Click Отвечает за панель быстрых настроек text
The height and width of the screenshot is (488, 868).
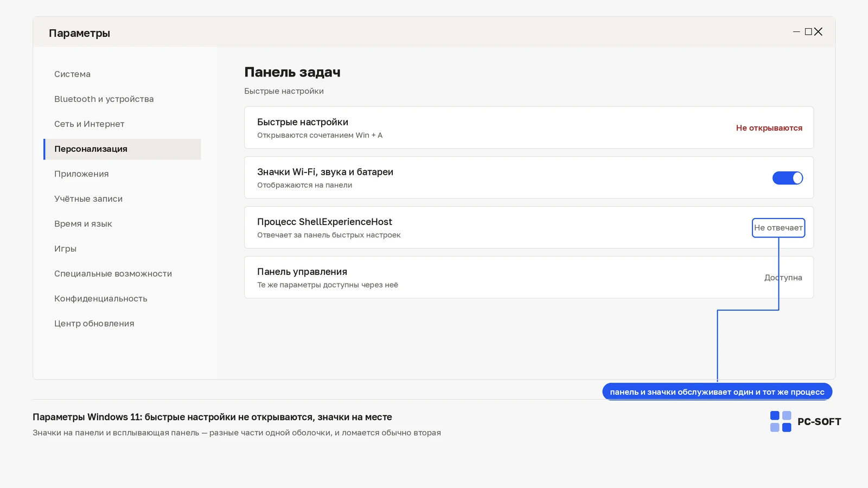click(x=329, y=235)
